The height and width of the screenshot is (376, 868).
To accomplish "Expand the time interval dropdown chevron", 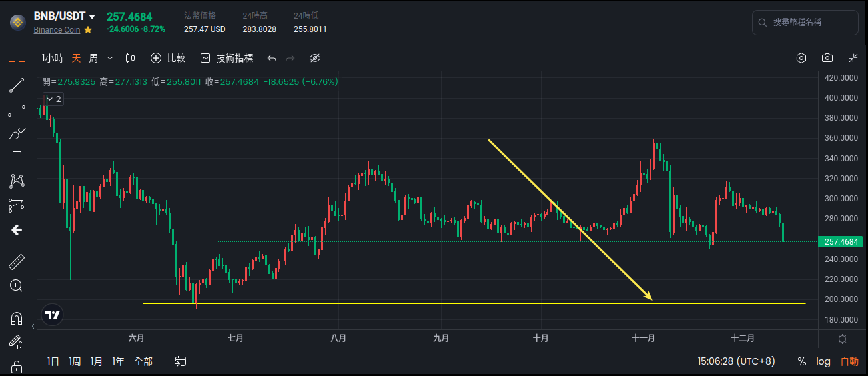I will tap(110, 58).
